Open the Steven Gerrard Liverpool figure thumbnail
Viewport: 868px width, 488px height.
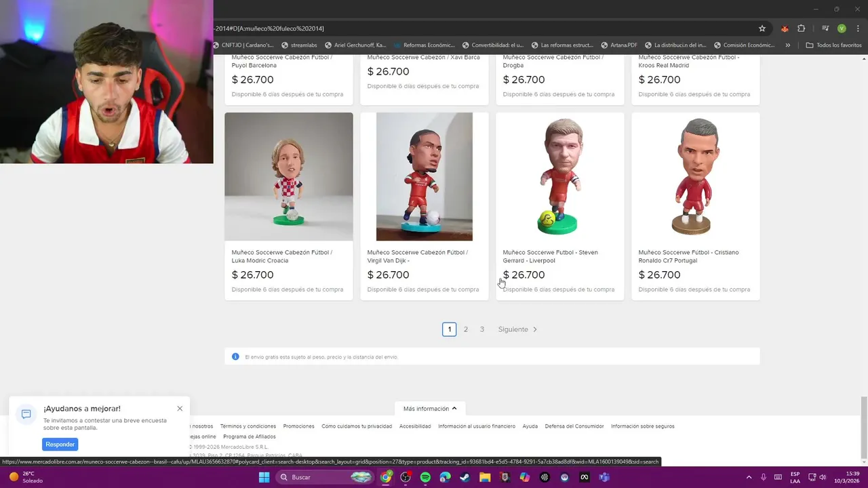tap(560, 176)
